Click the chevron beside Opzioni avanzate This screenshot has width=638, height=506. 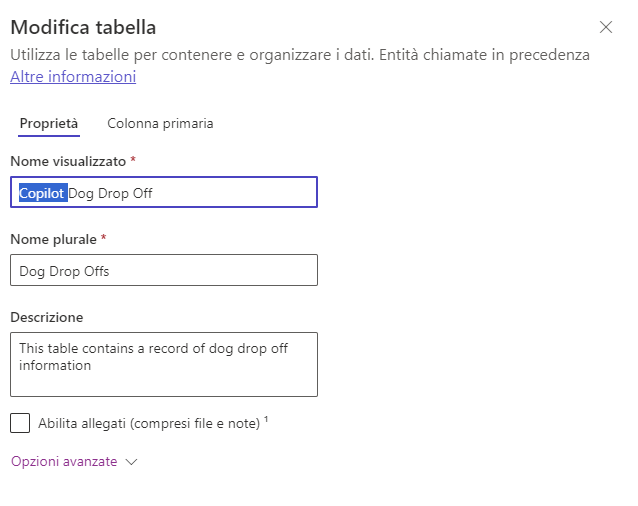point(131,462)
